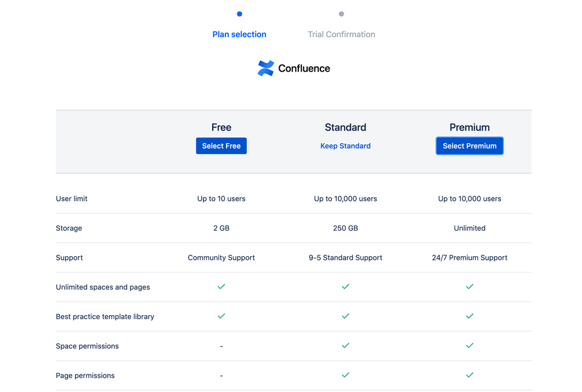Click the User limit row label

pos(72,199)
